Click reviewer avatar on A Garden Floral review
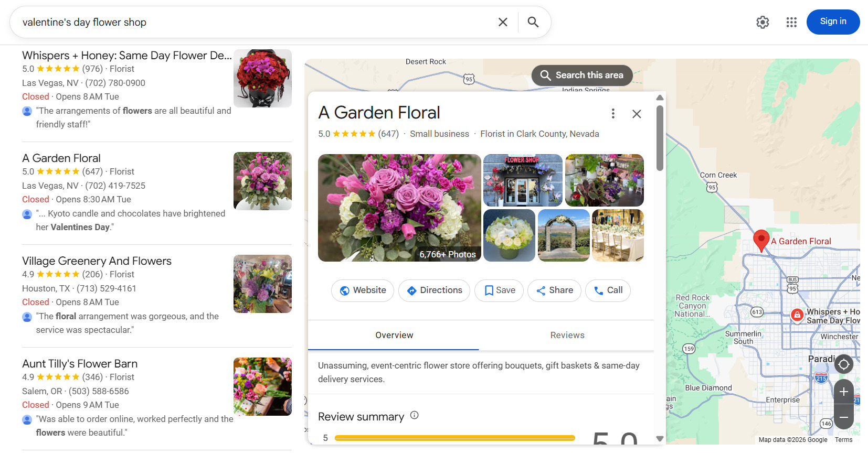Screen dimensions: 868x454 coord(27,214)
